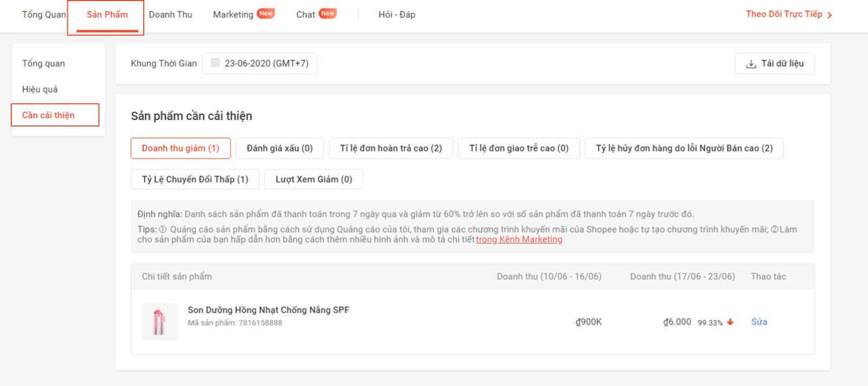
Task: Select Tỷ Lệ Chuyển Đổi Thấp filter
Action: pos(195,179)
